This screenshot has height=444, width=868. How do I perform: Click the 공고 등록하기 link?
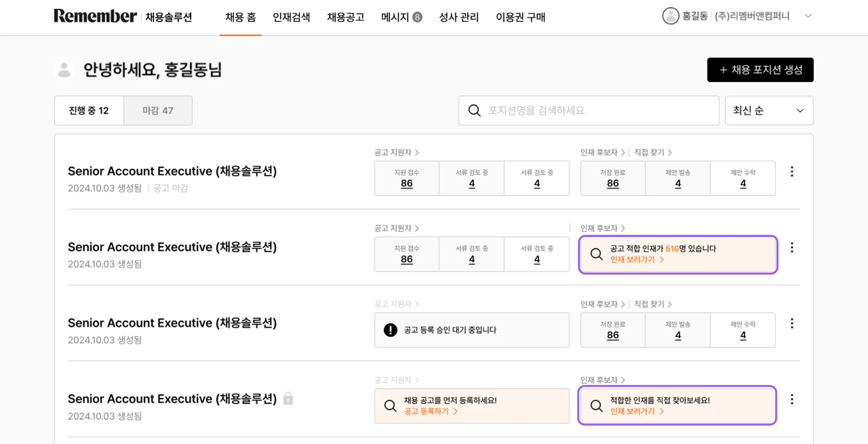click(x=431, y=411)
